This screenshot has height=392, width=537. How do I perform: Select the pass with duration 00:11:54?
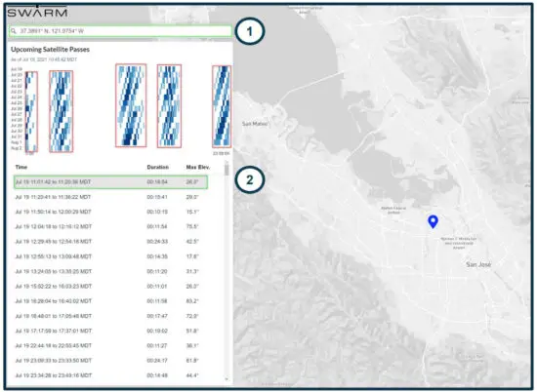(x=110, y=226)
